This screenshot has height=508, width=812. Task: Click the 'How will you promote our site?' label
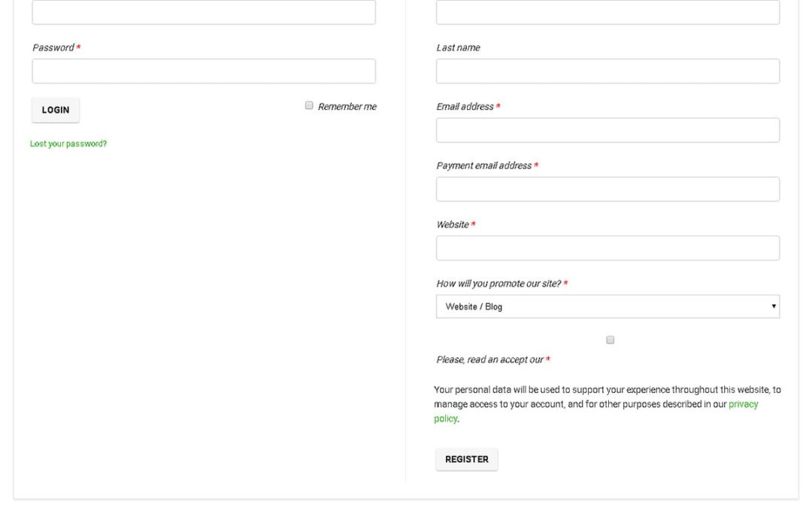498,284
